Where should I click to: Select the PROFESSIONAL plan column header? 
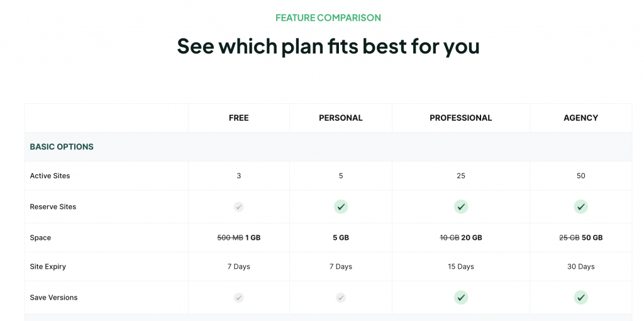coord(461,118)
